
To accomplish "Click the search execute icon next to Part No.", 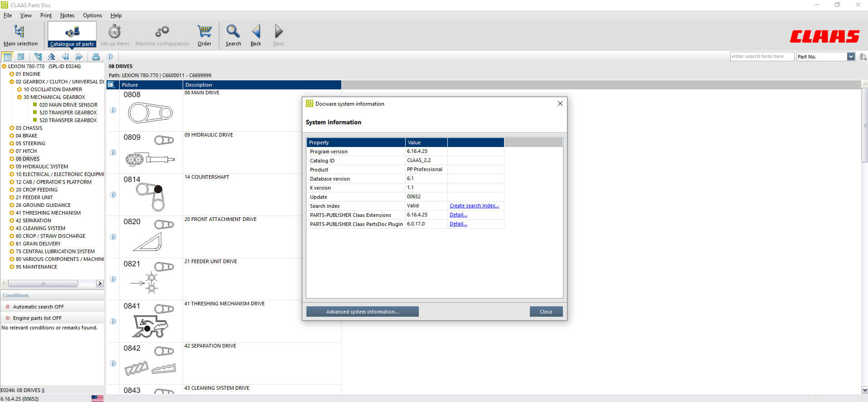I will 863,57.
